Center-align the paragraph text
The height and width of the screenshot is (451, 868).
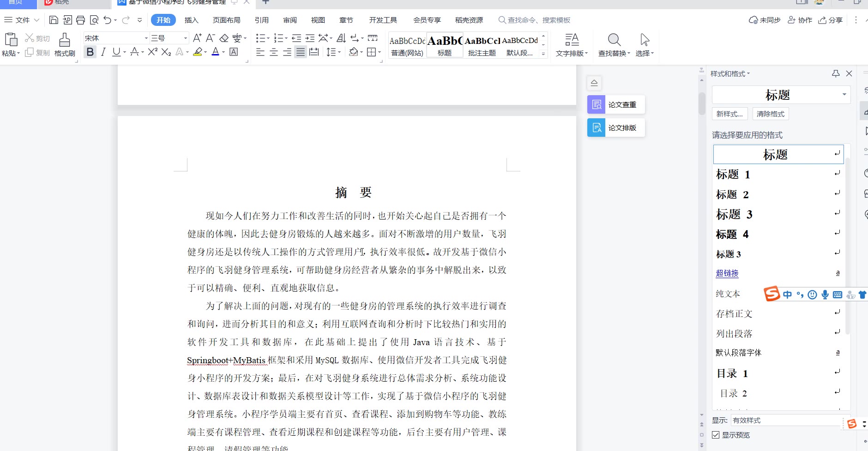pos(273,52)
